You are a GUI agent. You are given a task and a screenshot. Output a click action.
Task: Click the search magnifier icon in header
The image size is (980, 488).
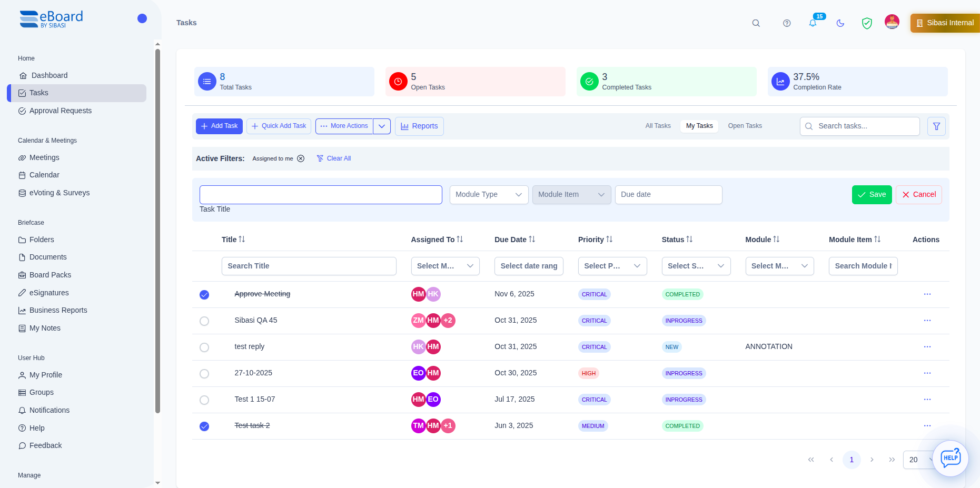756,23
